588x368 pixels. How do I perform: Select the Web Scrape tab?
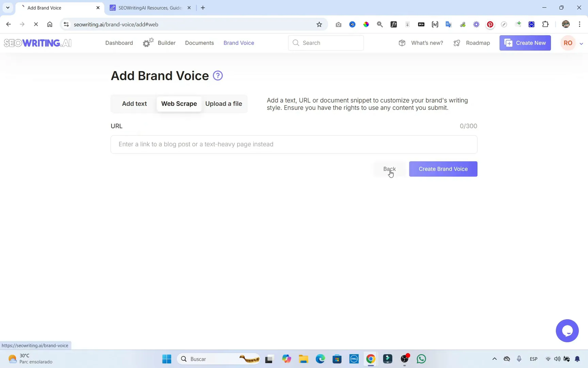[179, 104]
